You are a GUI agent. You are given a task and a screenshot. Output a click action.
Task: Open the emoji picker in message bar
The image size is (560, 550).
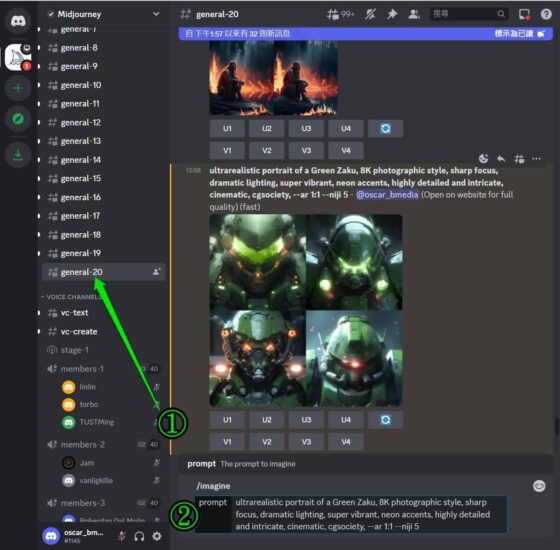539,486
